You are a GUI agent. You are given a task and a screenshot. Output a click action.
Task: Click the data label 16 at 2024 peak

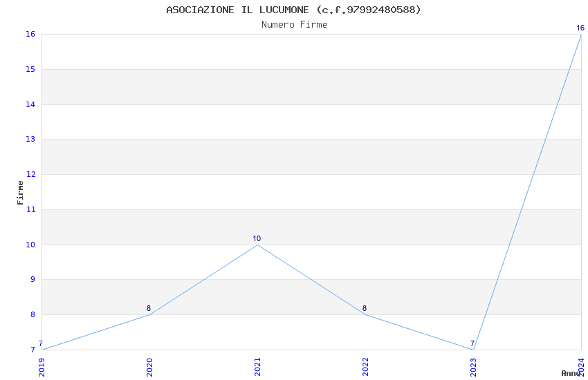coord(580,28)
